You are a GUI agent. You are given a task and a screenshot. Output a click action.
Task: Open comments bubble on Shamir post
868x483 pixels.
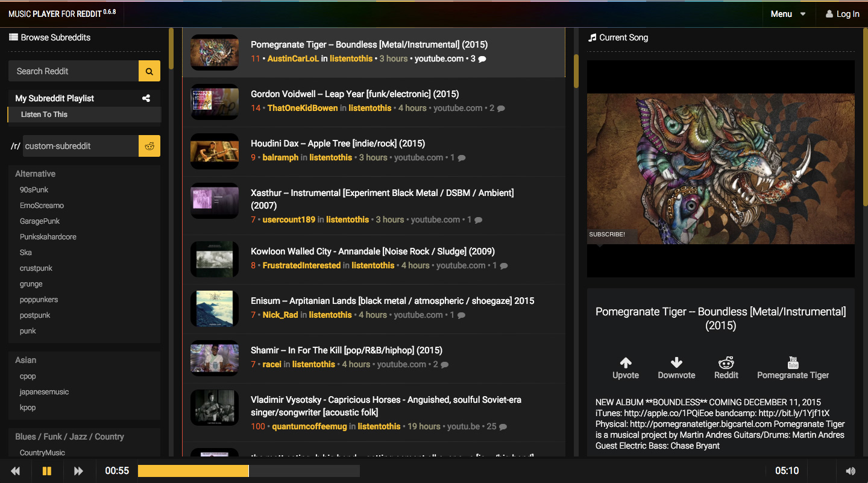445,365
